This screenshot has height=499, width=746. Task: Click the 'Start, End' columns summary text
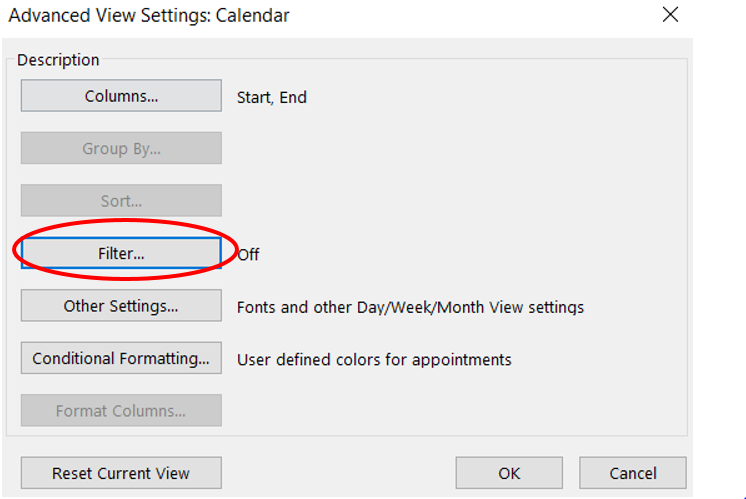272,98
